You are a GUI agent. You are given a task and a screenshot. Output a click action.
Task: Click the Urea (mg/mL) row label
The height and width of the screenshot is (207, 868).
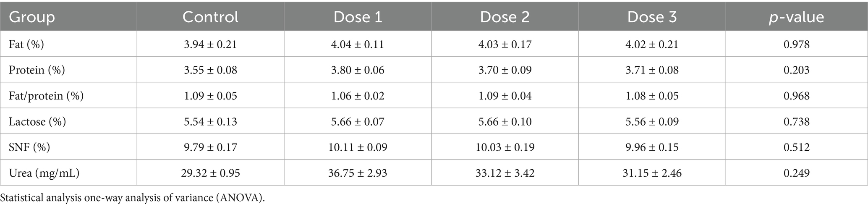pyautogui.click(x=44, y=173)
